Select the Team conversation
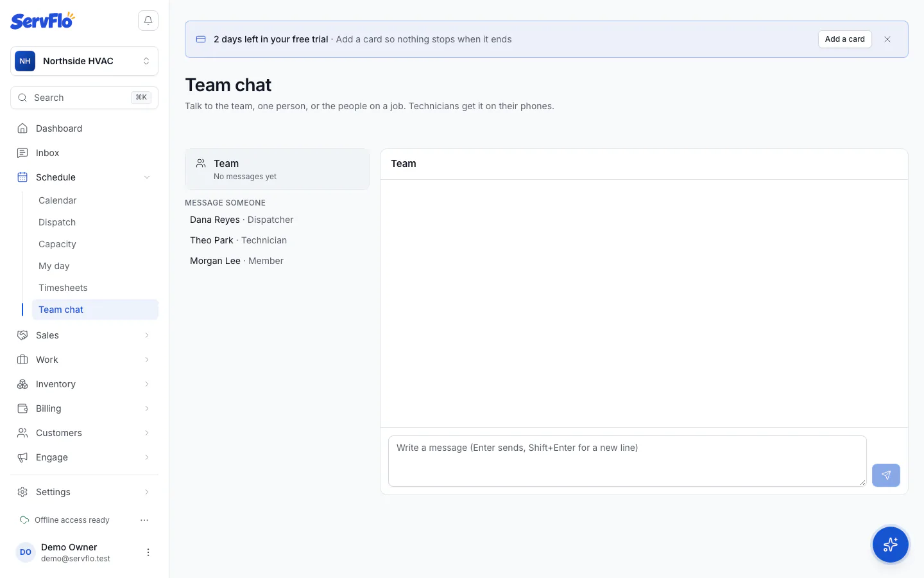Image resolution: width=924 pixels, height=578 pixels. point(277,170)
